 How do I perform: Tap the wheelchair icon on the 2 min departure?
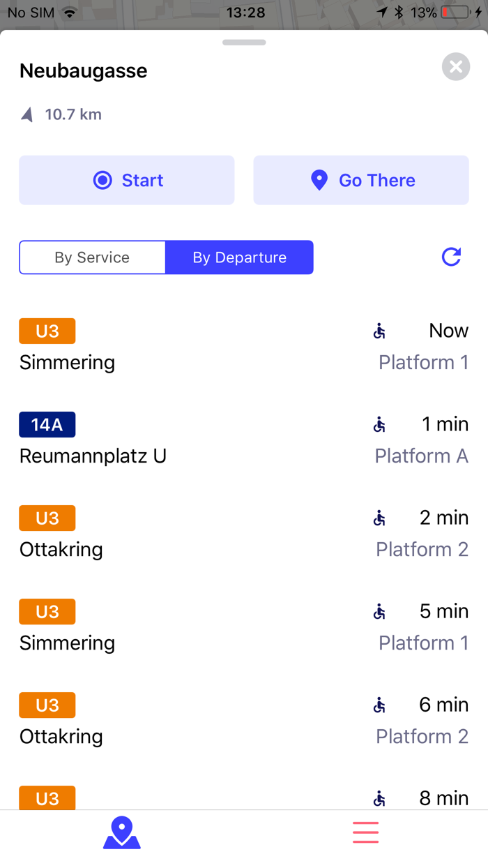tap(379, 518)
